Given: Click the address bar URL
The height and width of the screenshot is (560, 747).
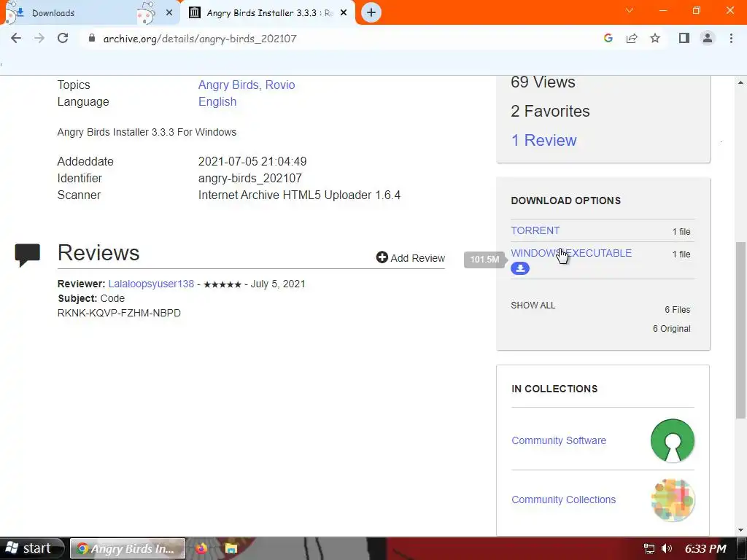Looking at the screenshot, I should pyautogui.click(x=200, y=39).
